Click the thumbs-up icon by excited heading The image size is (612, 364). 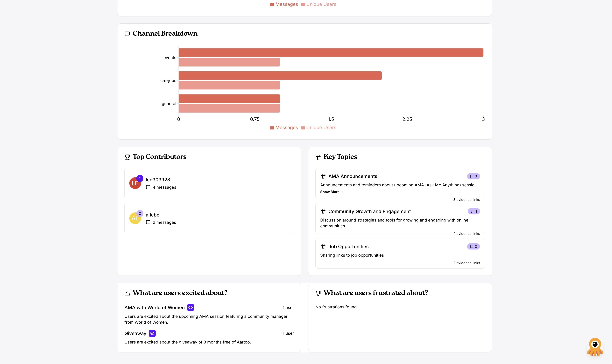[127, 293]
